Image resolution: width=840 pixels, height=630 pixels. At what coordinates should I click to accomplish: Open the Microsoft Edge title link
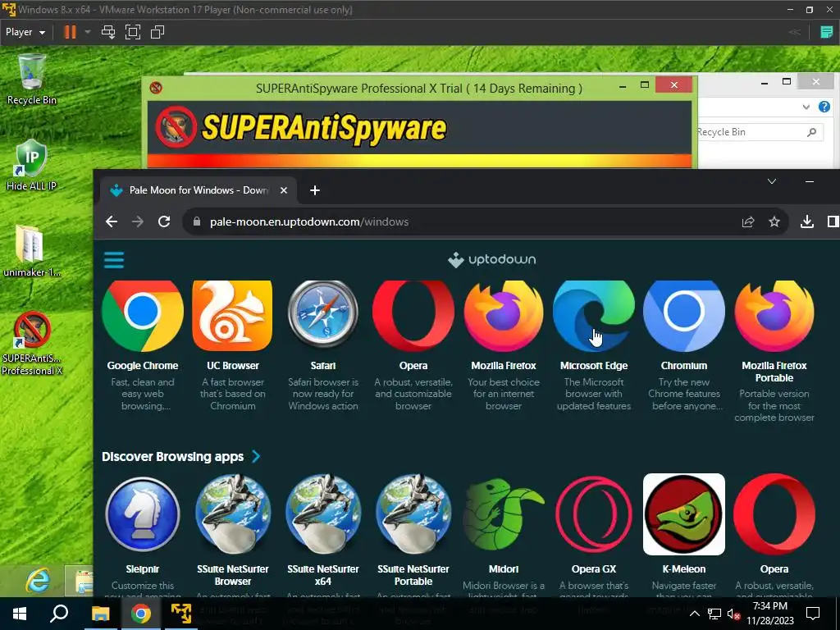coord(594,365)
